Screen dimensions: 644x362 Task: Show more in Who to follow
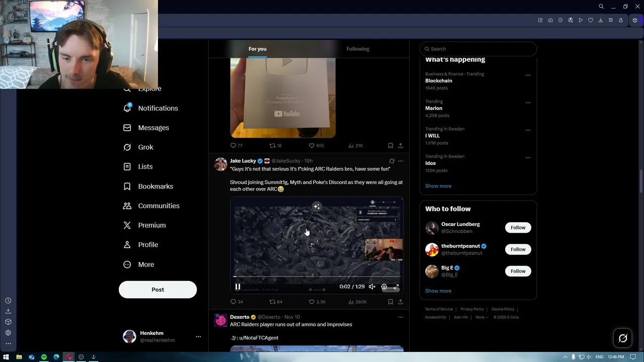(x=438, y=291)
